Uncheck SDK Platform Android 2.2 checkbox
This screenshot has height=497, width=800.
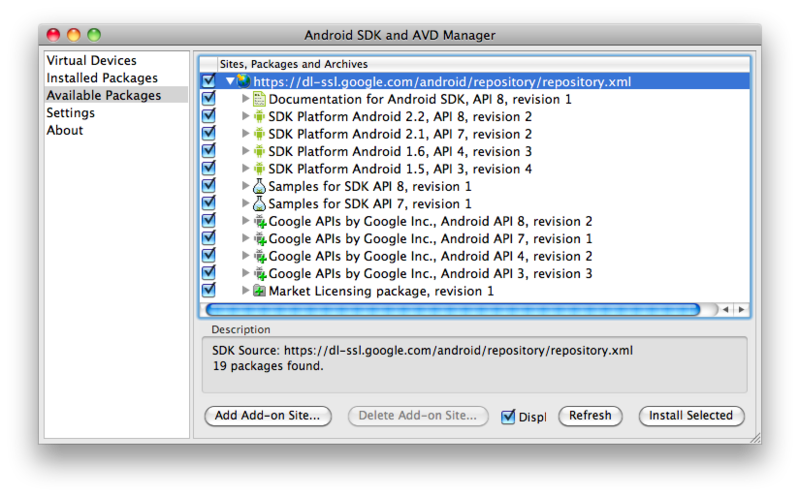[x=209, y=115]
